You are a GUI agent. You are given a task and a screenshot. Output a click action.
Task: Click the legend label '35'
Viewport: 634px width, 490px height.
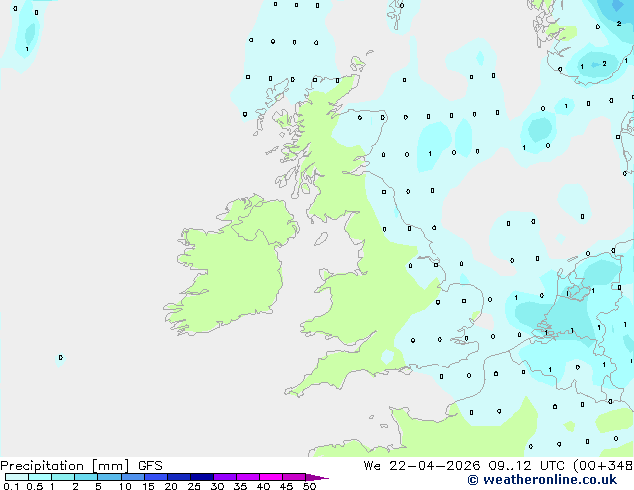coord(240,486)
